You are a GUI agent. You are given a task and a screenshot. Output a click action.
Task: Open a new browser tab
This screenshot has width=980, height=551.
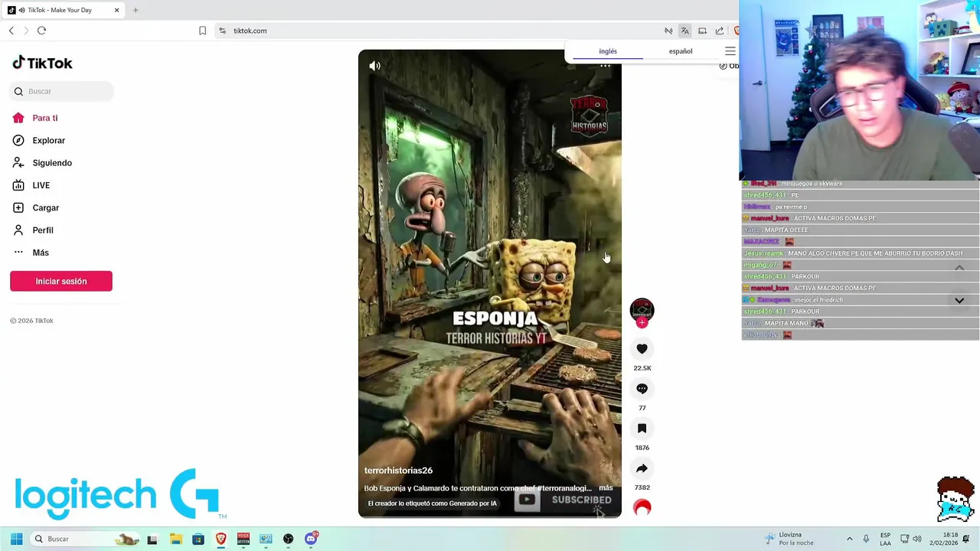click(x=136, y=10)
